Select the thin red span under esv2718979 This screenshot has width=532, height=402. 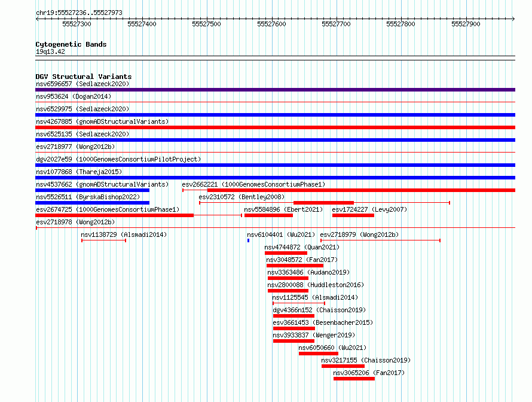click(x=380, y=240)
